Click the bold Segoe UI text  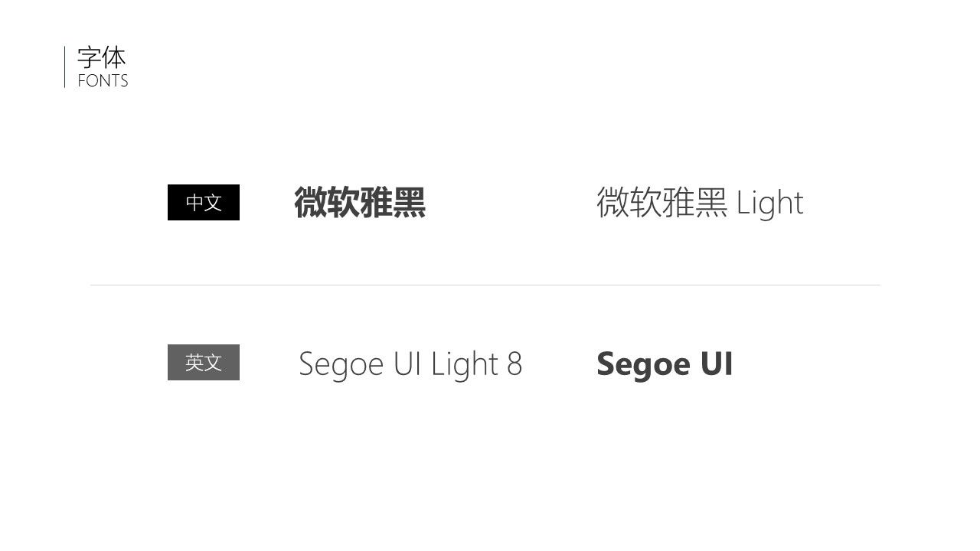(x=665, y=364)
